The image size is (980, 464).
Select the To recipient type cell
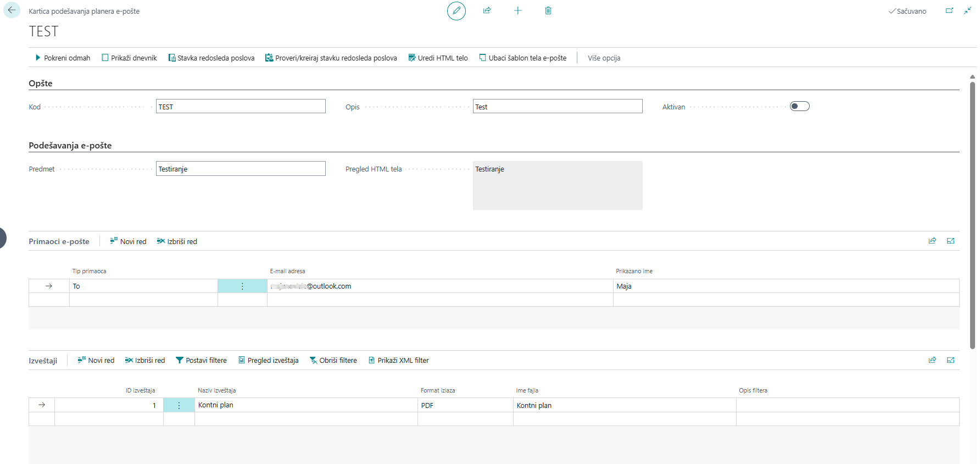click(x=143, y=286)
